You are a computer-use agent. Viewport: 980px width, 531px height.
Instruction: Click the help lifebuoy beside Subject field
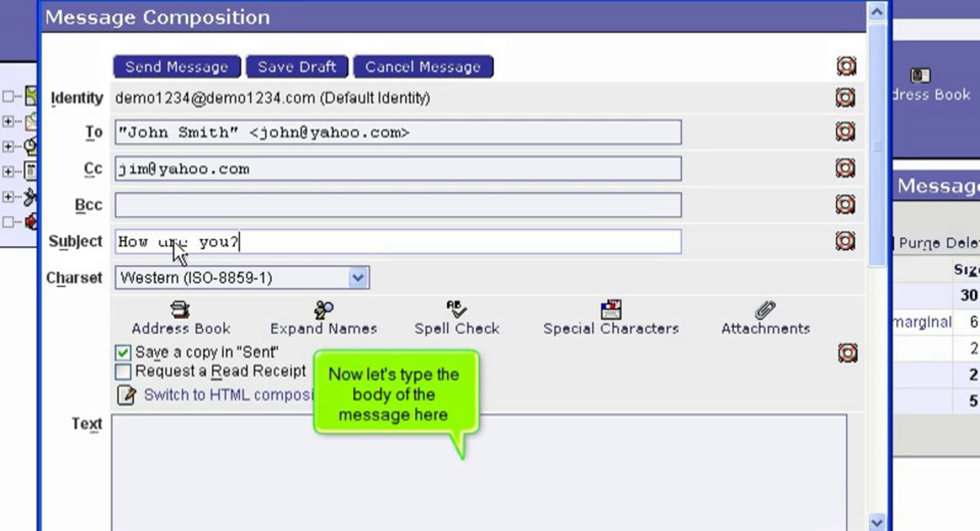coord(845,241)
